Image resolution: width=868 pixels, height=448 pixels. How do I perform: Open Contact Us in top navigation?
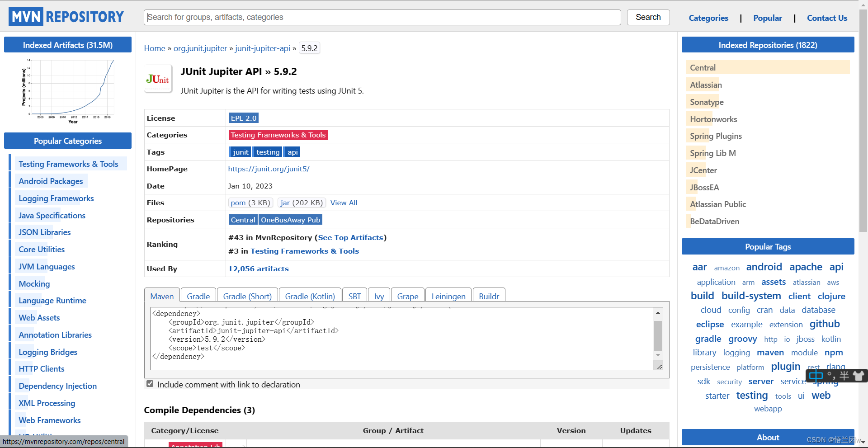coord(827,18)
